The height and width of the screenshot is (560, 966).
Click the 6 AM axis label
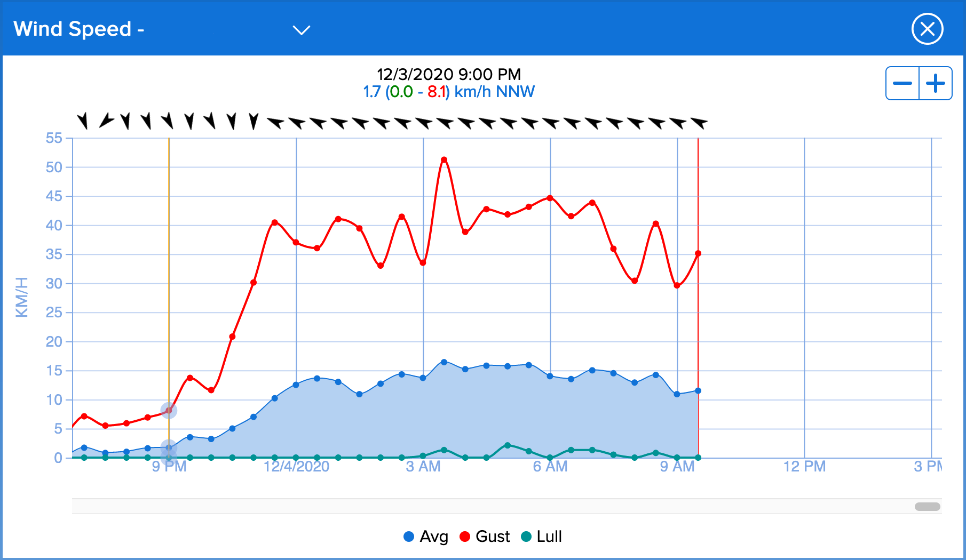point(550,467)
